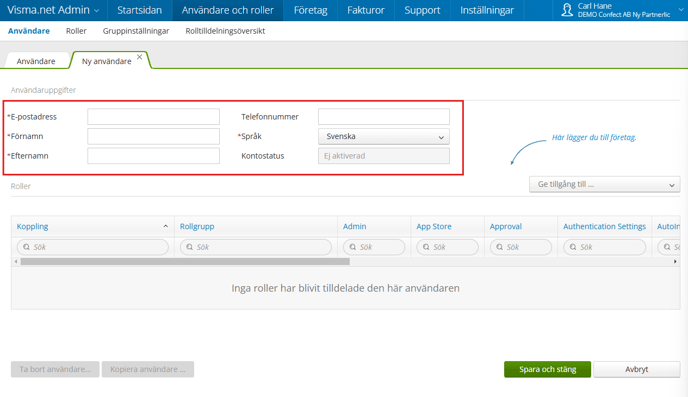
Task: Click the user profile icon
Action: [x=567, y=10]
